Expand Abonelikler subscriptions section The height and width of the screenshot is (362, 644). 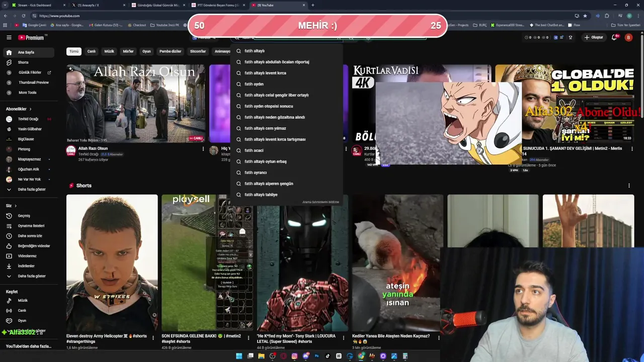(19, 109)
